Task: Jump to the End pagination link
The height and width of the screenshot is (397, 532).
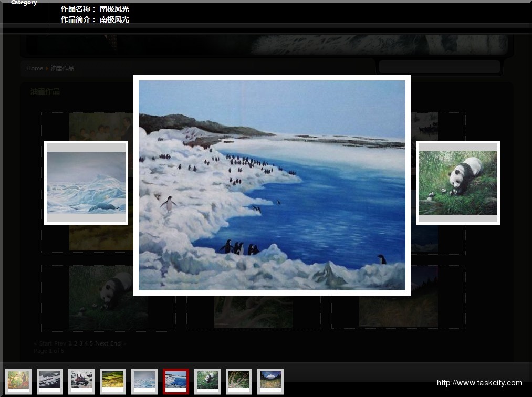Action: tap(116, 343)
